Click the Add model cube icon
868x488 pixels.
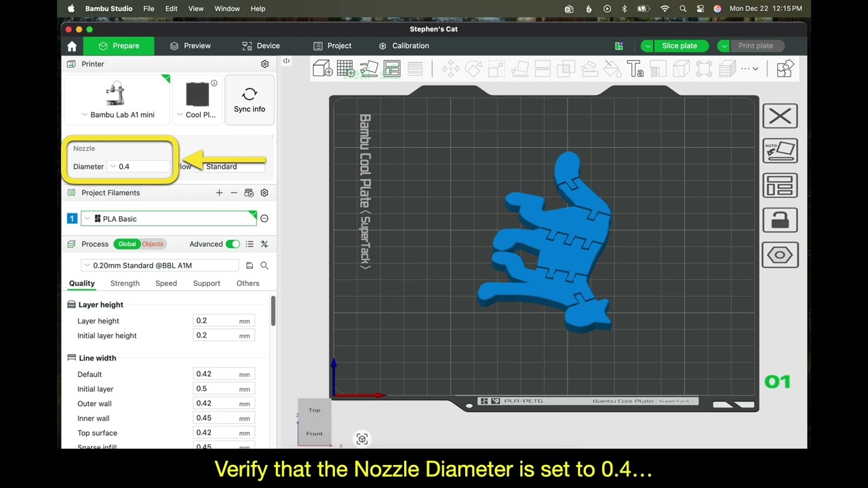pyautogui.click(x=323, y=68)
